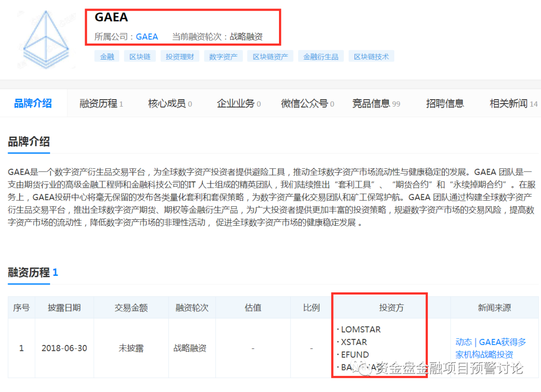Open the GAEA company link
The height and width of the screenshot is (392, 541).
[x=147, y=37]
